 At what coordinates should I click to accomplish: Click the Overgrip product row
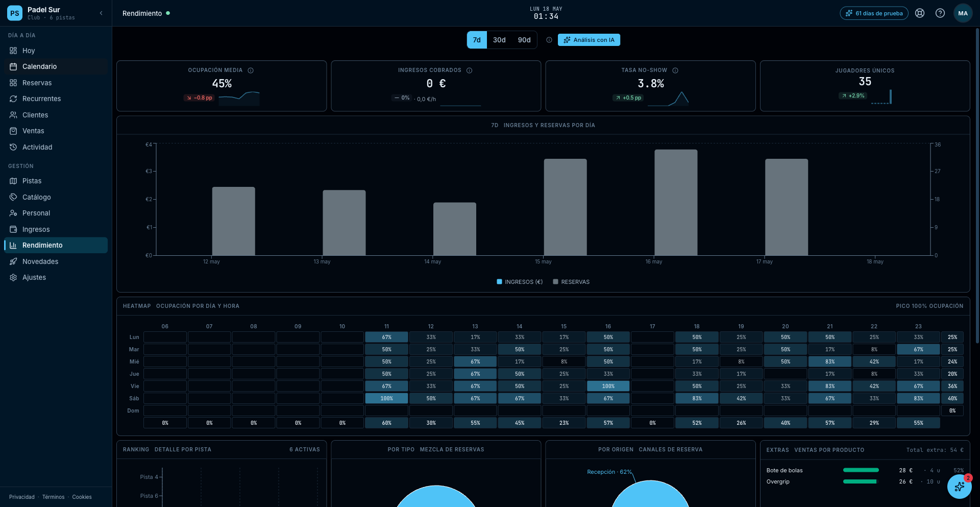(865, 481)
